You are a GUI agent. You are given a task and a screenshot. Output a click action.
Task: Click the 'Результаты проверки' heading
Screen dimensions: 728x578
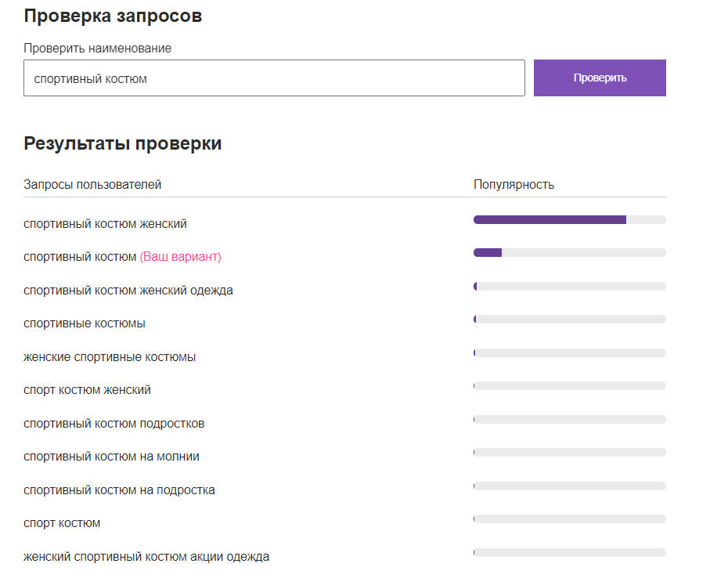(x=122, y=143)
